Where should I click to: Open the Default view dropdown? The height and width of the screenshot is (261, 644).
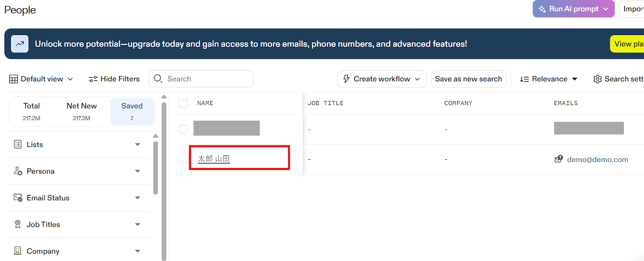pos(41,79)
